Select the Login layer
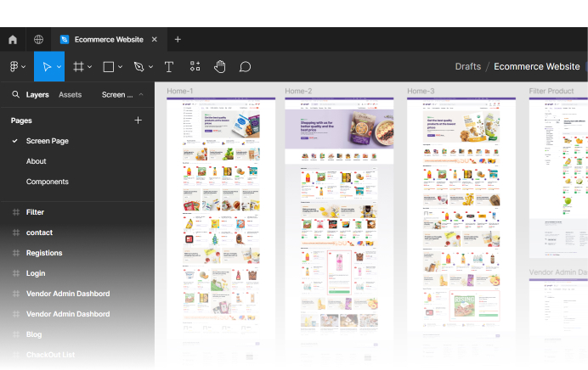 pos(36,273)
